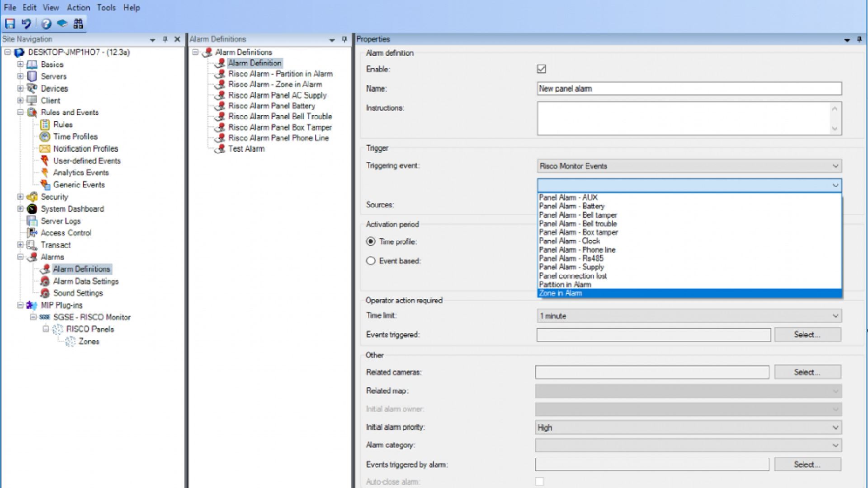Click the alarm Name input field
The width and height of the screenshot is (868, 488).
[x=689, y=89]
